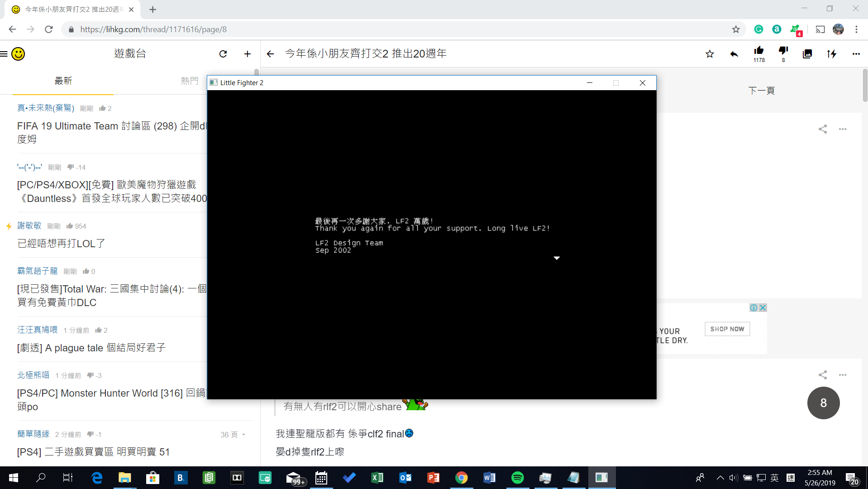Screen dimensions: 868x489
Task: Click username 北極熊喵
Action: pos(33,375)
